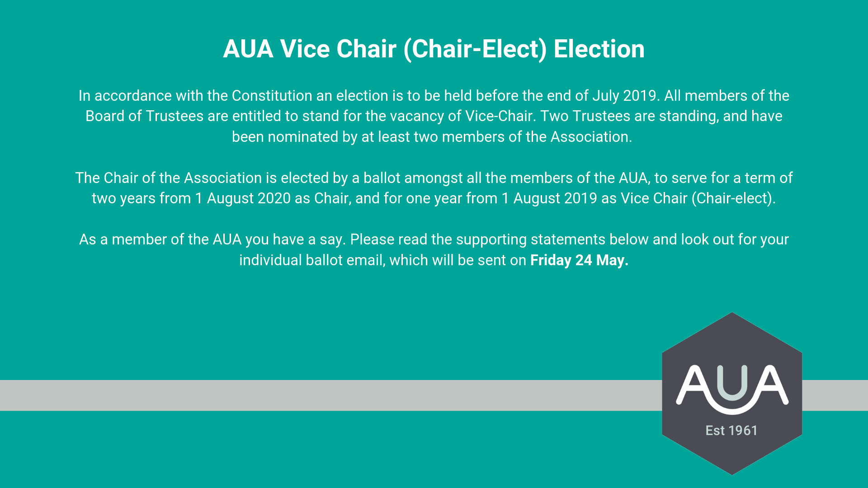Click the "Est 1961" text in the logo
Viewport: 868px width, 488px height.
pyautogui.click(x=731, y=431)
